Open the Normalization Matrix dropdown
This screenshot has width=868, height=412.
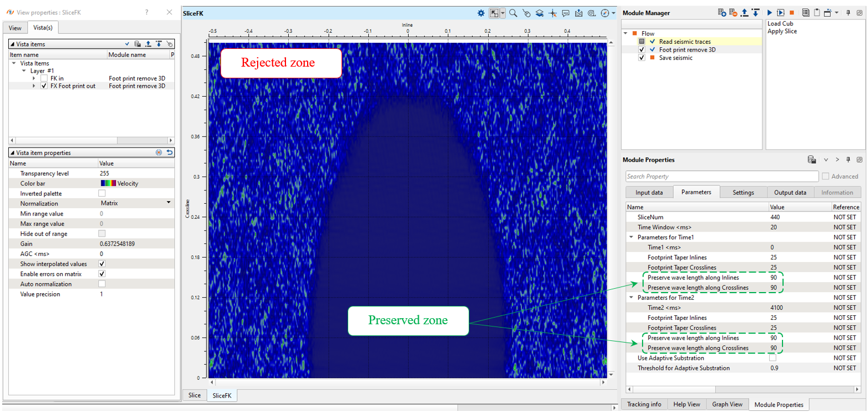pos(168,203)
